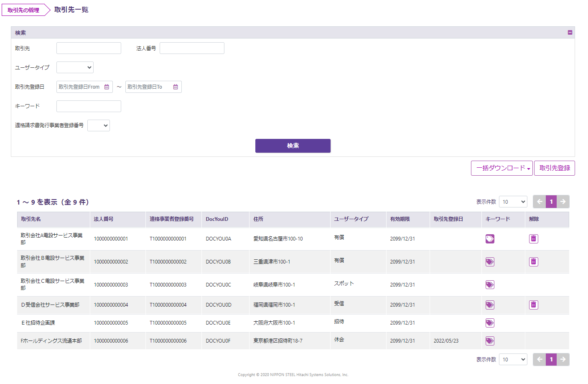Click address 東京都港区招待町18-7
The height and width of the screenshot is (384, 588).
coord(278,341)
